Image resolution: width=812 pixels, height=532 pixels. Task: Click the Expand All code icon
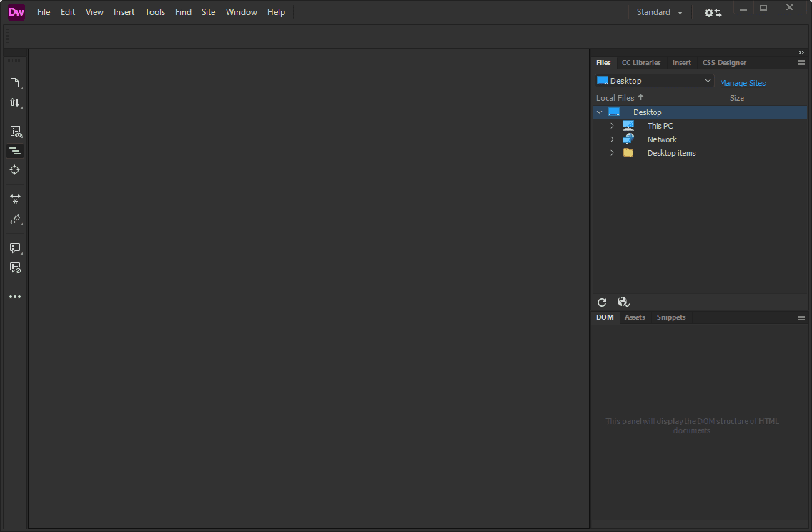[15, 199]
